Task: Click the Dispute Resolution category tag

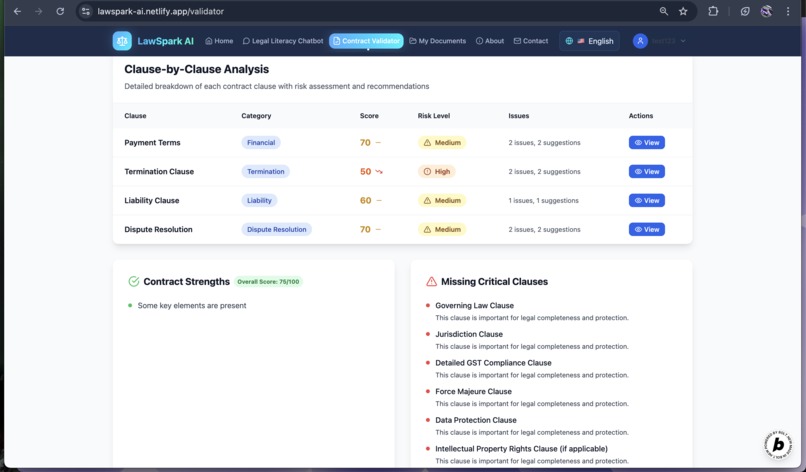Action: [x=277, y=229]
